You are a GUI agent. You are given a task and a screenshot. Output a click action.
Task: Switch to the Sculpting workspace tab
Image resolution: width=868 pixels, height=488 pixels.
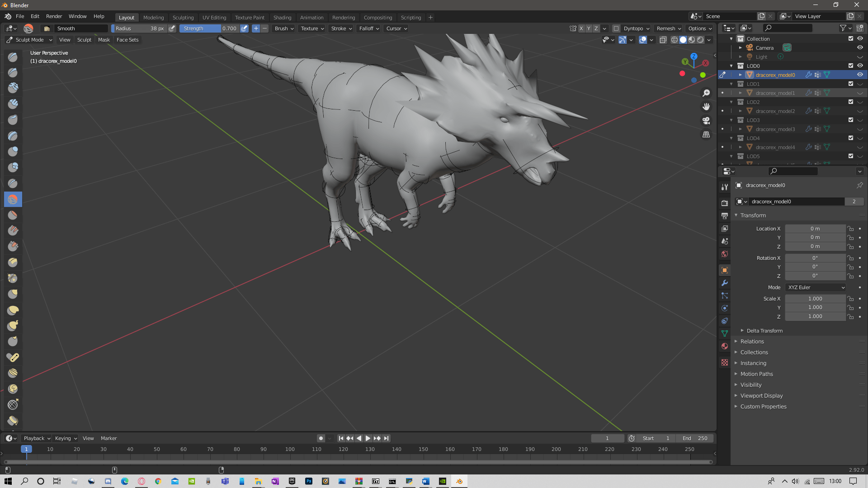click(183, 18)
